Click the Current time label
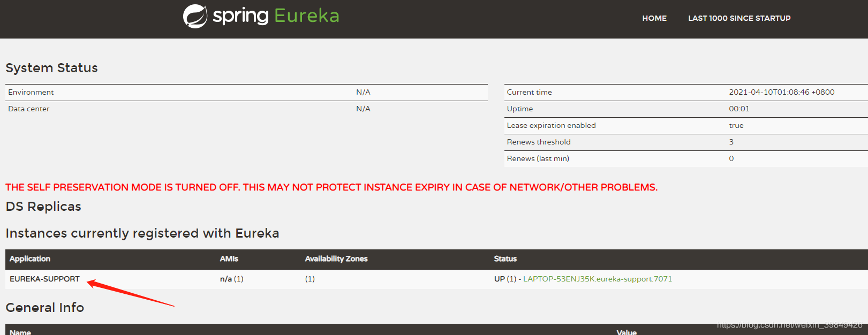Image resolution: width=868 pixels, height=335 pixels. tap(529, 92)
